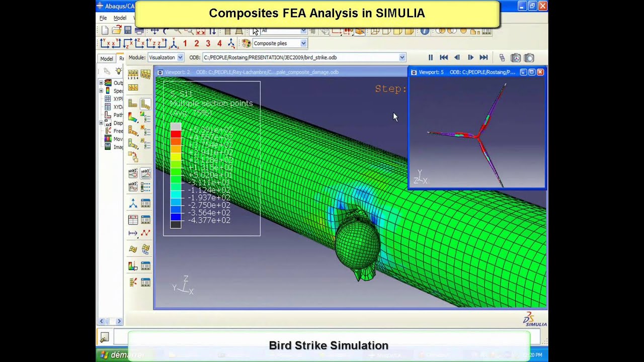644x362 pixels.
Task: Open the Model menu
Action: pyautogui.click(x=120, y=18)
